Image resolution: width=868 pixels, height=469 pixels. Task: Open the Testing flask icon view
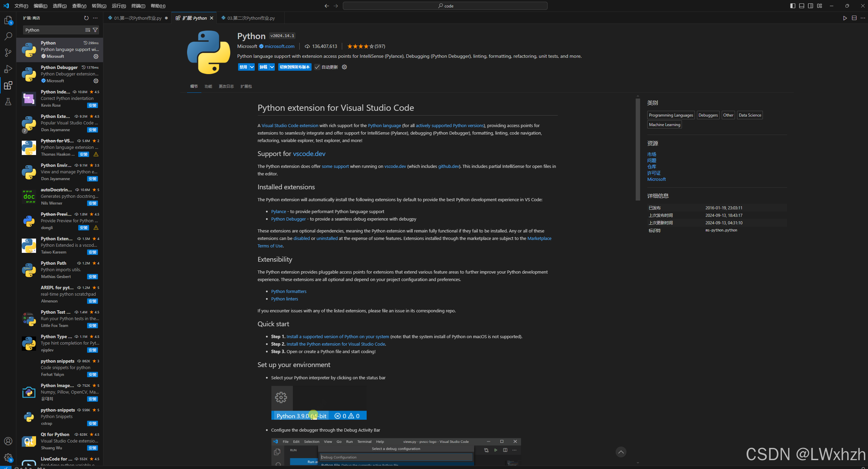[8, 102]
